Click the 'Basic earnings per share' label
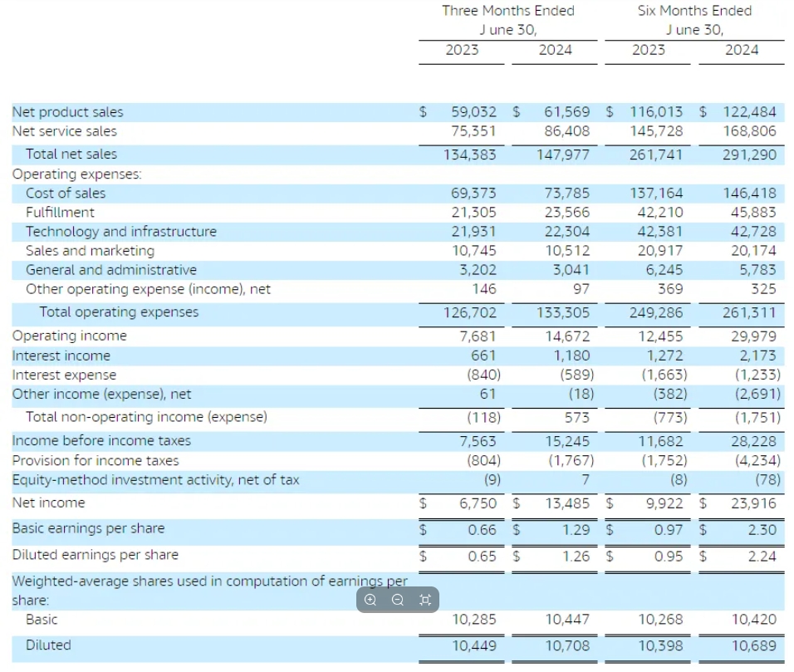Image resolution: width=794 pixels, height=672 pixels. pyautogui.click(x=88, y=528)
